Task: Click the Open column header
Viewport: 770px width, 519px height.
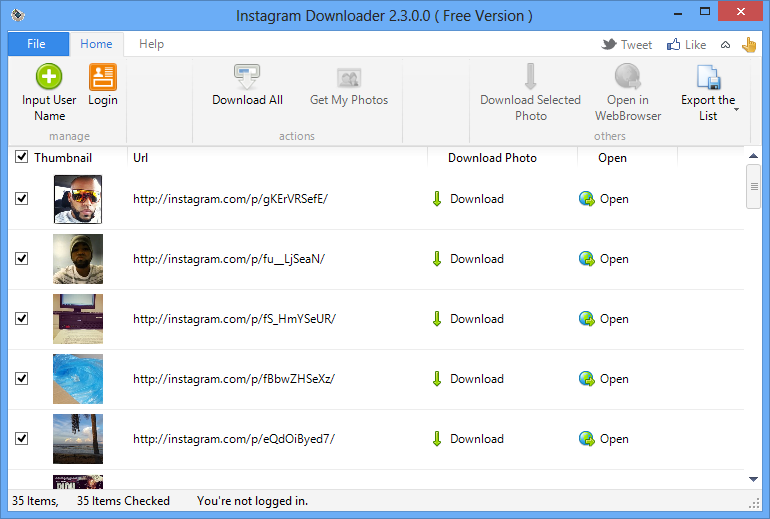Action: pos(612,158)
